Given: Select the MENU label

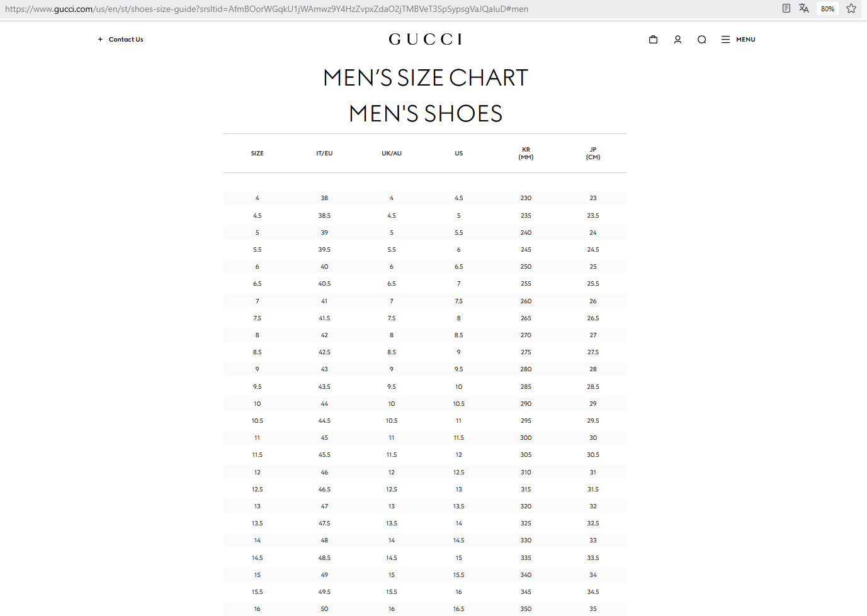Looking at the screenshot, I should click(x=745, y=39).
